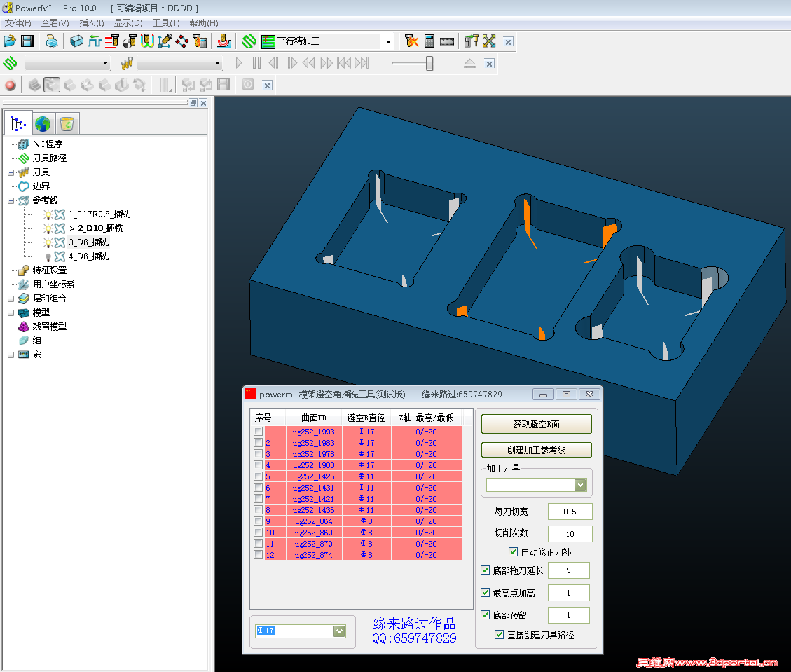Switch to the globe browser tab
The image size is (791, 672).
43,123
